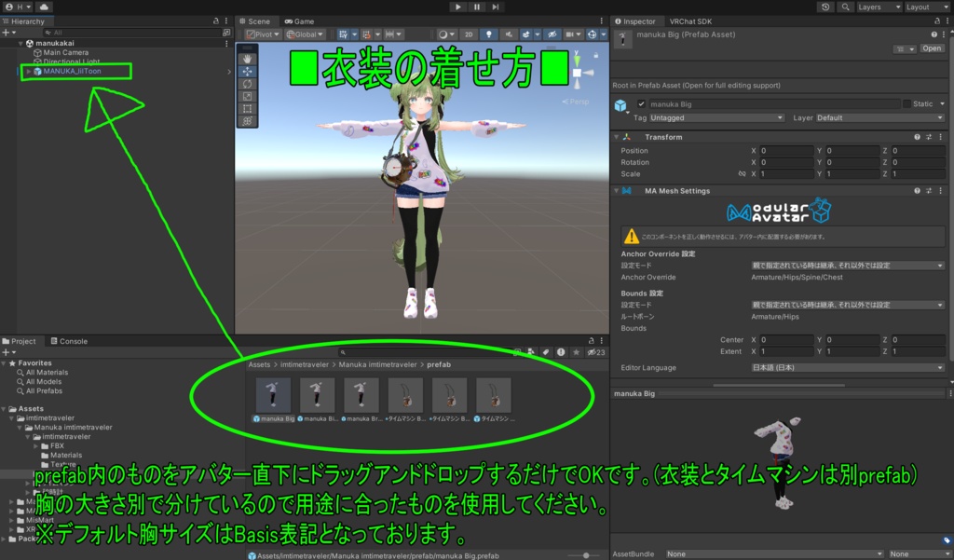Switch to the Inspector tab
Screen dimensions: 954x560
[x=635, y=21]
